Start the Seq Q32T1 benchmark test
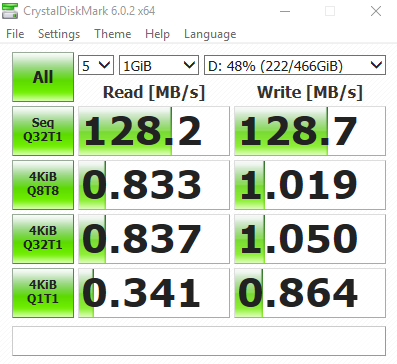Screen dimensions: 397x364 tap(43, 131)
